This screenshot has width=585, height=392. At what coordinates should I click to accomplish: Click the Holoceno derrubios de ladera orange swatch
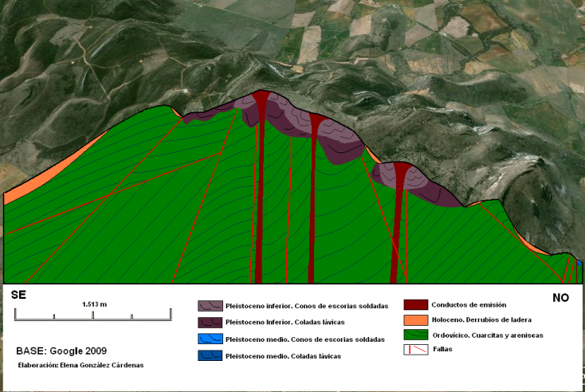pyautogui.click(x=415, y=320)
